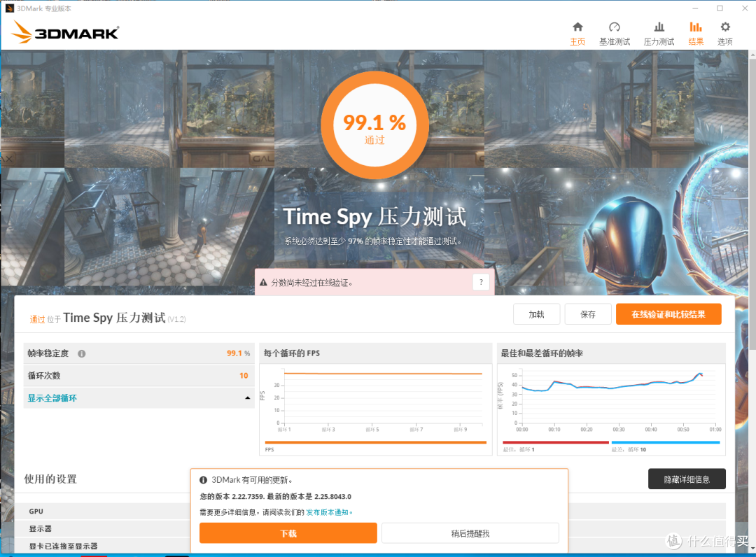Image resolution: width=756 pixels, height=557 pixels.
Task: Click the 基准测试 tab label
Action: pyautogui.click(x=615, y=41)
